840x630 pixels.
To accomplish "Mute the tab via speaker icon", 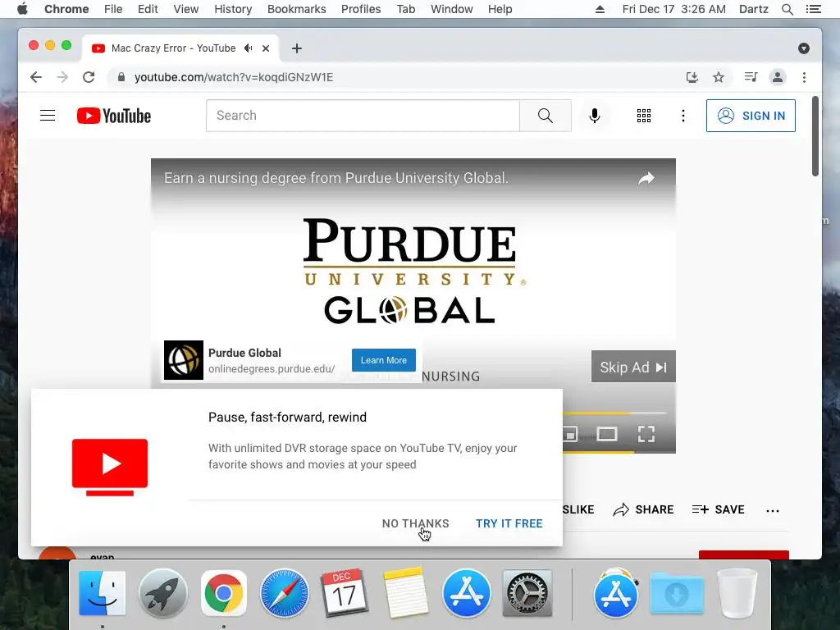I will [248, 48].
